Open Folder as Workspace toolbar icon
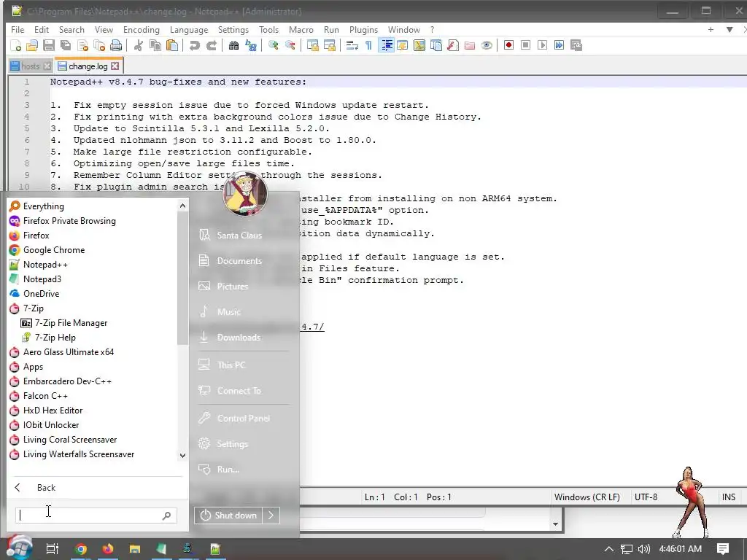 click(470, 46)
